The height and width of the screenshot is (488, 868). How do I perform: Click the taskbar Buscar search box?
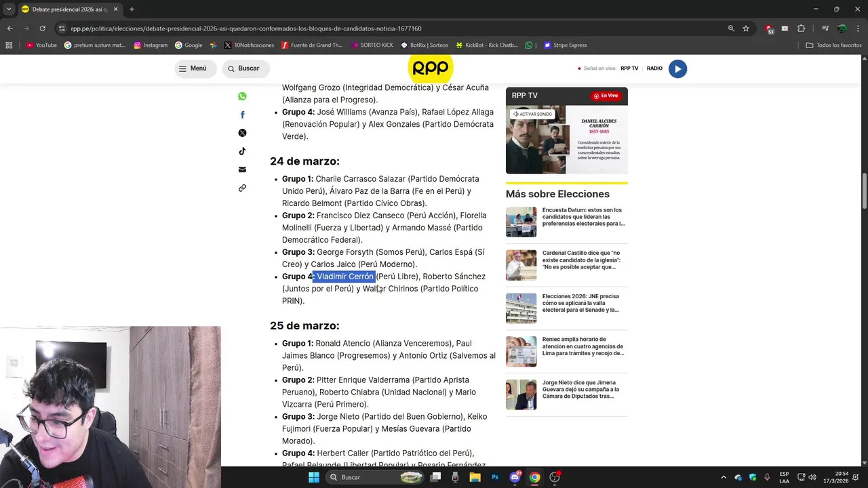coord(374,477)
